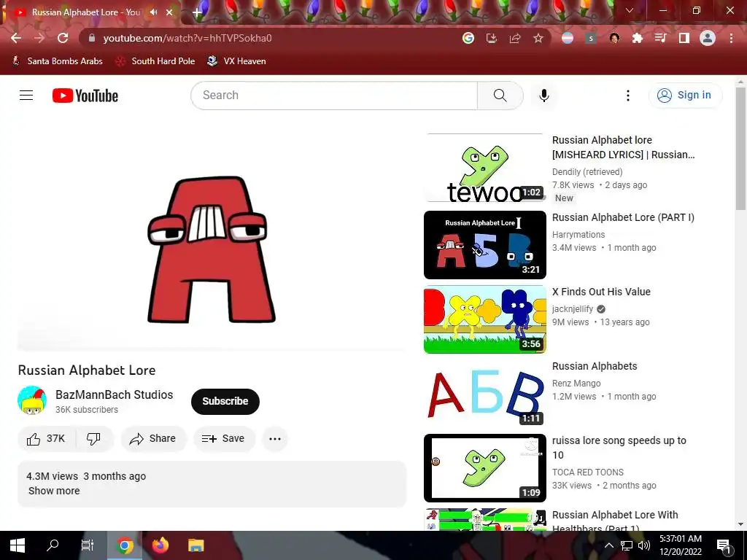Expand the tab search chevron

[630, 10]
